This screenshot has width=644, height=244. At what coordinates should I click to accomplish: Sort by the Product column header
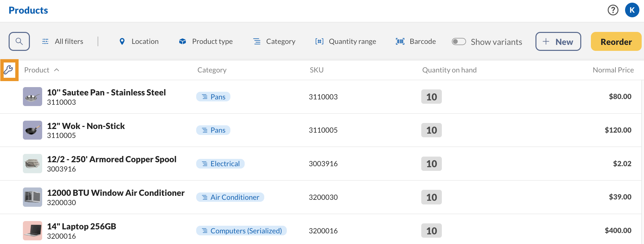coord(37,70)
